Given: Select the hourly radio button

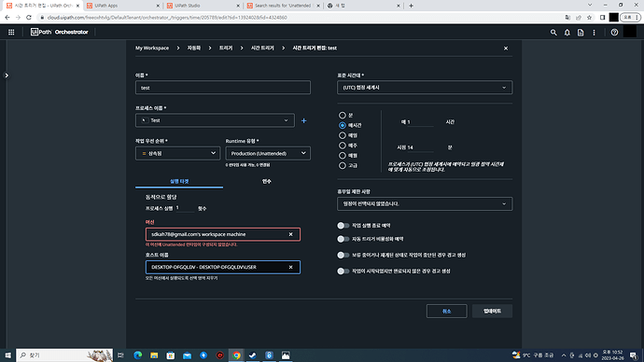Looking at the screenshot, I should (343, 125).
